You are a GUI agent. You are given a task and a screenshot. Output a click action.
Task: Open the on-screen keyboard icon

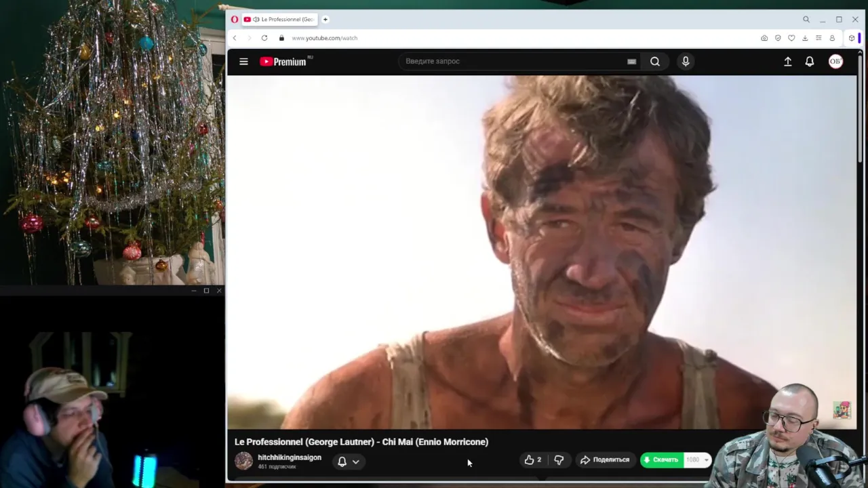[x=631, y=62]
